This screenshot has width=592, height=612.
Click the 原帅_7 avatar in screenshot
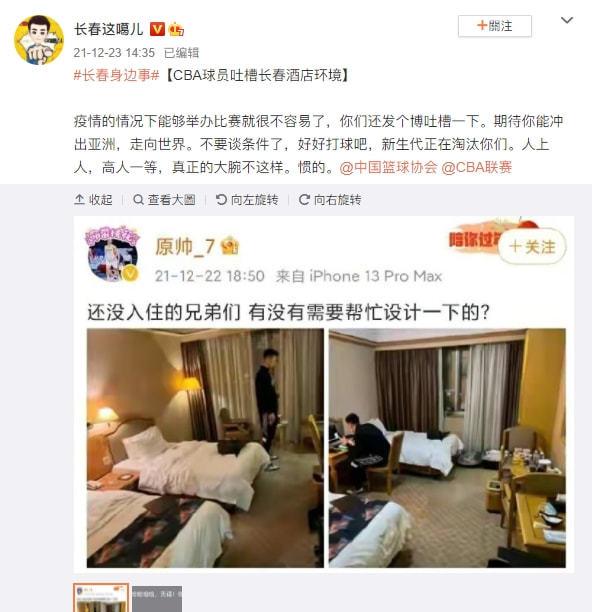(x=112, y=253)
